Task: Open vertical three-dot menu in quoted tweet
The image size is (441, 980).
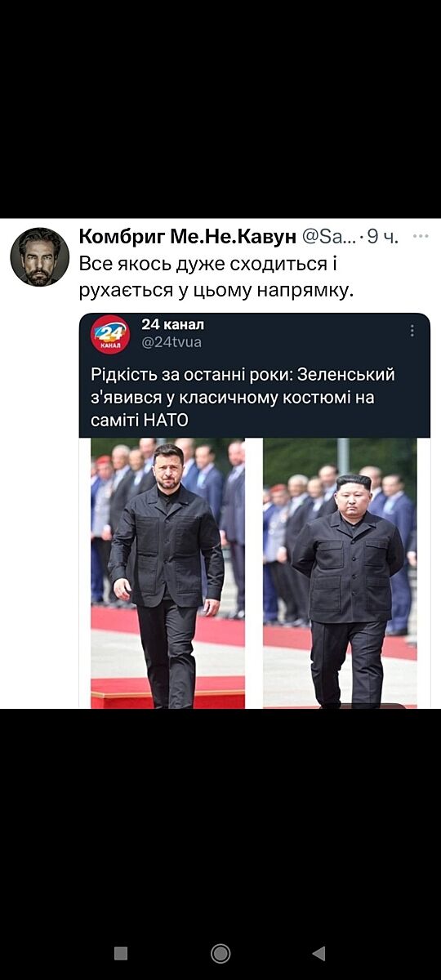Action: click(x=412, y=331)
